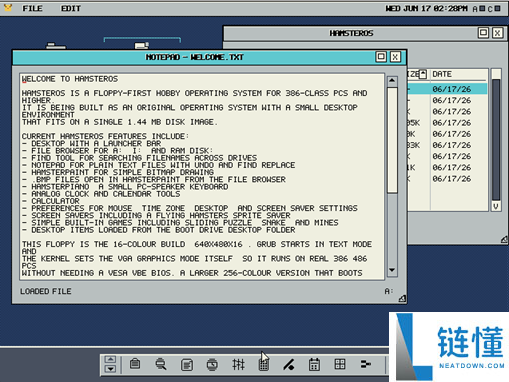The image size is (509, 382).
Task: Click the 05K size row in browser
Action: click(447, 123)
